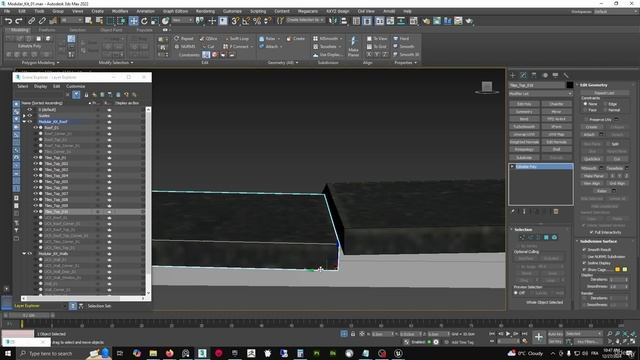
Task: Open the Scripting menu
Action: (x=258, y=11)
